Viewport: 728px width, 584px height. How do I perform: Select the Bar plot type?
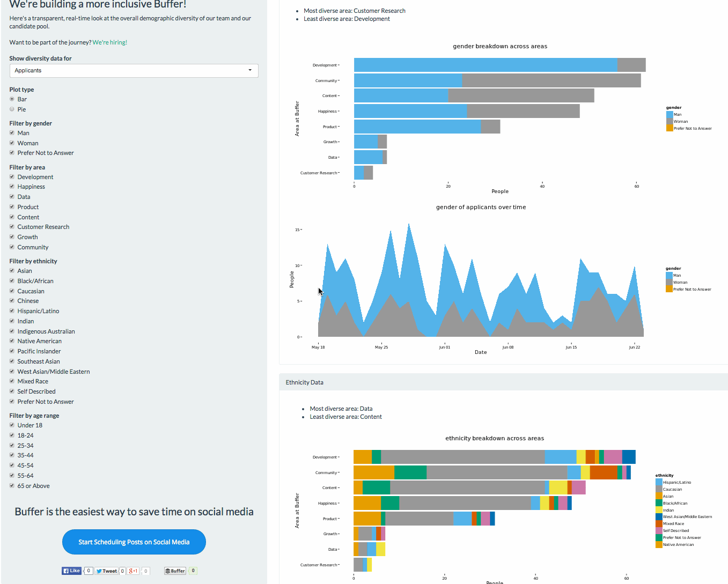tap(12, 99)
